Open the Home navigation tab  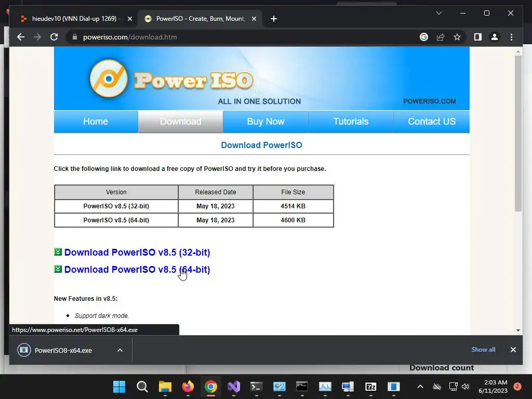(x=96, y=122)
